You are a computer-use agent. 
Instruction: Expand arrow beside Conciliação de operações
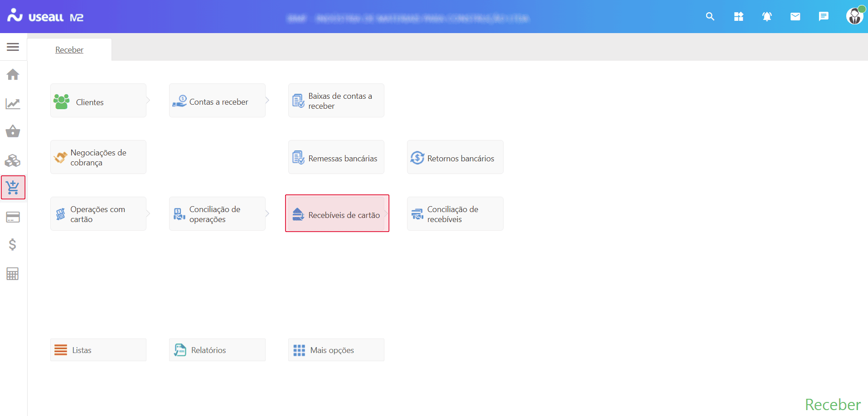(267, 213)
